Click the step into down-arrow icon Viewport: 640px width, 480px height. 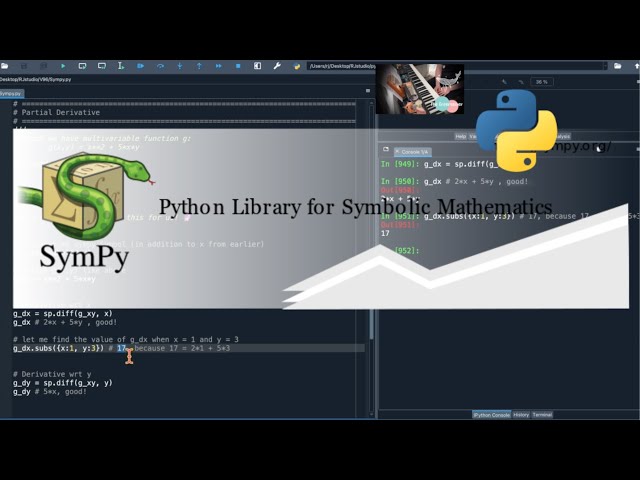click(x=180, y=66)
